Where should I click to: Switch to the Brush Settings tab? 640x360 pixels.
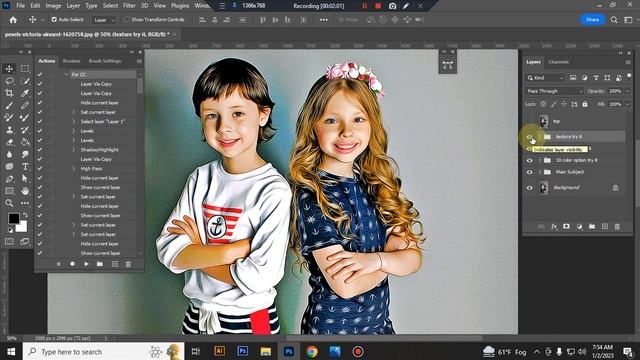point(105,61)
